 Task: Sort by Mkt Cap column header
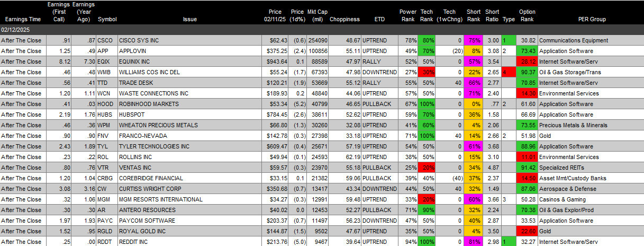click(x=318, y=15)
